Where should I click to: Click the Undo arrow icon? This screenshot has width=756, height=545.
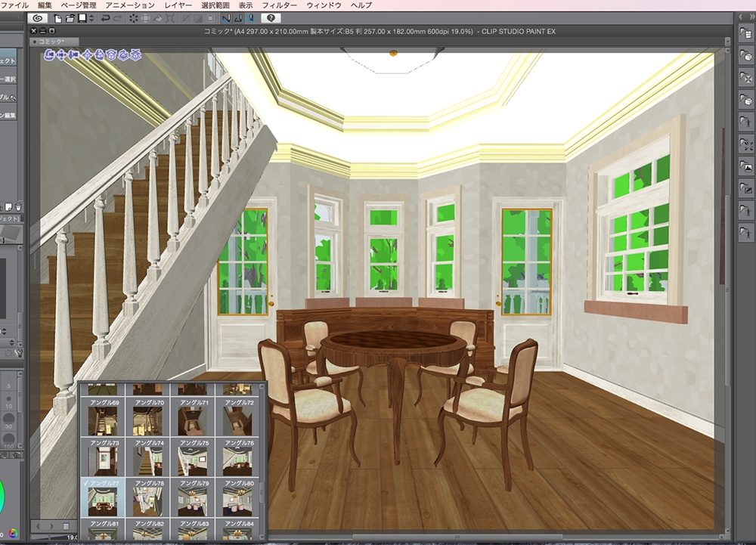(x=105, y=18)
